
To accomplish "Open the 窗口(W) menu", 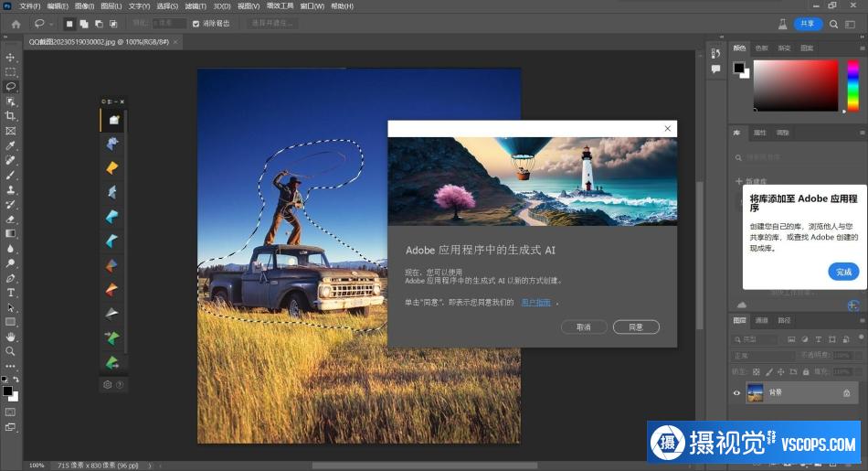I will tap(312, 6).
